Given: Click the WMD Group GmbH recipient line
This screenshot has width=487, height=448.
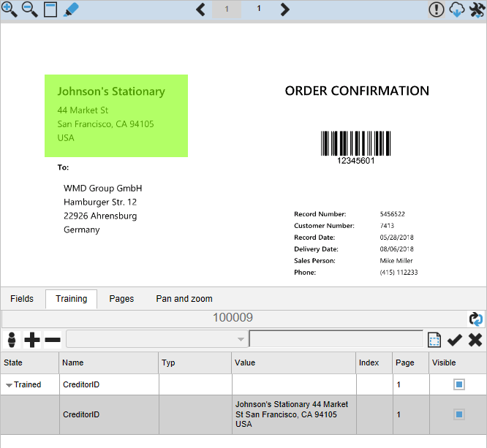Looking at the screenshot, I should pyautogui.click(x=103, y=188).
